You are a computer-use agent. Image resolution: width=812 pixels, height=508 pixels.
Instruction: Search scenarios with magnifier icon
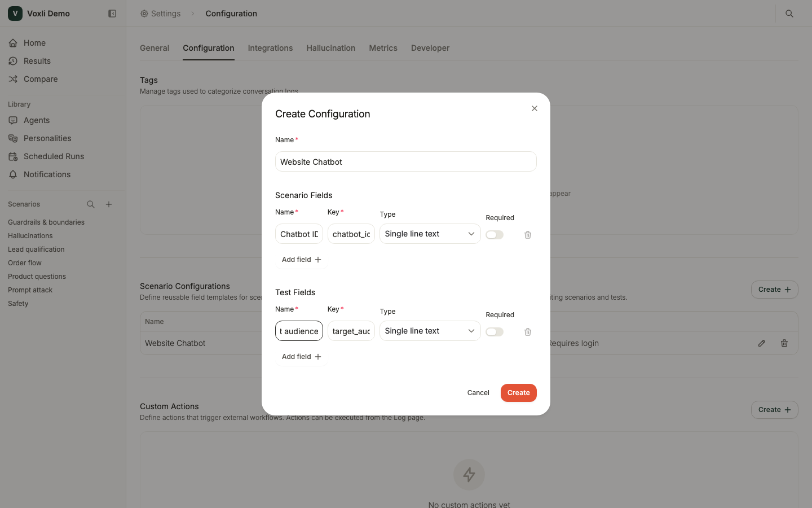pyautogui.click(x=91, y=204)
